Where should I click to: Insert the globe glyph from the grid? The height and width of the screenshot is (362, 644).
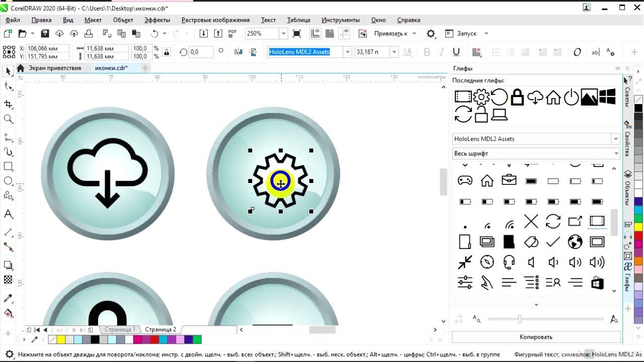click(575, 242)
